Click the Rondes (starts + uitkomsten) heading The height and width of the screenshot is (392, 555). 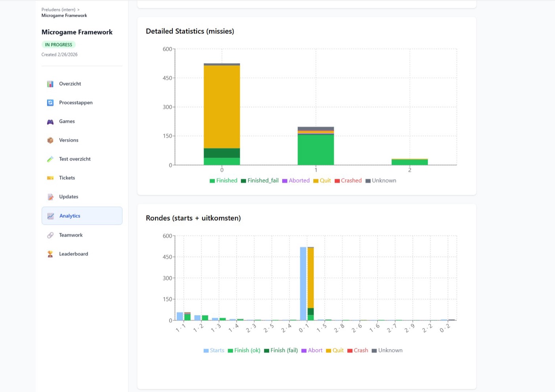pos(193,218)
